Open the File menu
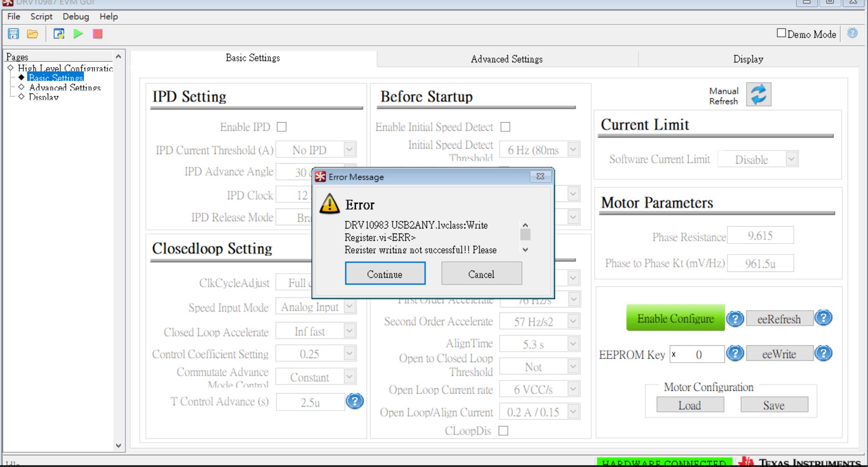This screenshot has width=868, height=467. tap(14, 16)
